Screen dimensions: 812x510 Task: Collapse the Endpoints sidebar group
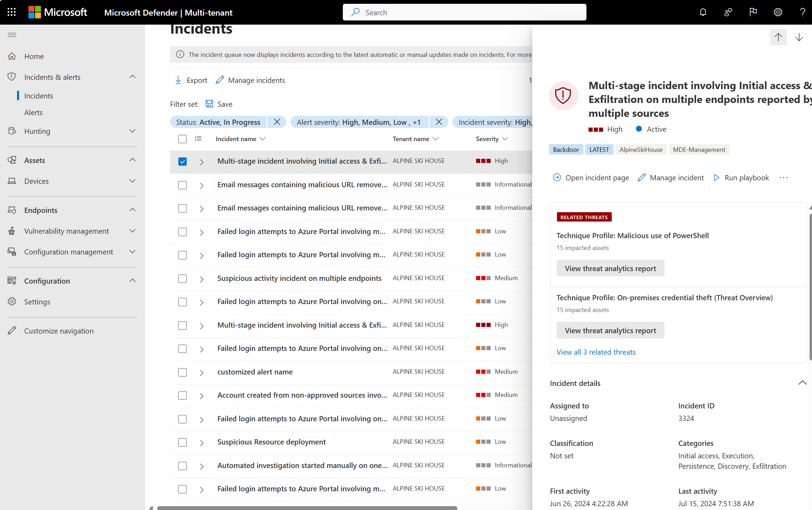click(x=132, y=210)
